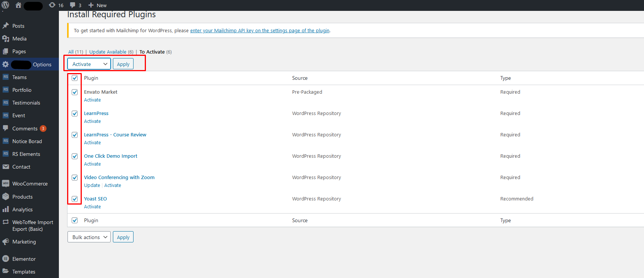Select the To Activate (6) filter
The height and width of the screenshot is (278, 644).
coord(156,52)
